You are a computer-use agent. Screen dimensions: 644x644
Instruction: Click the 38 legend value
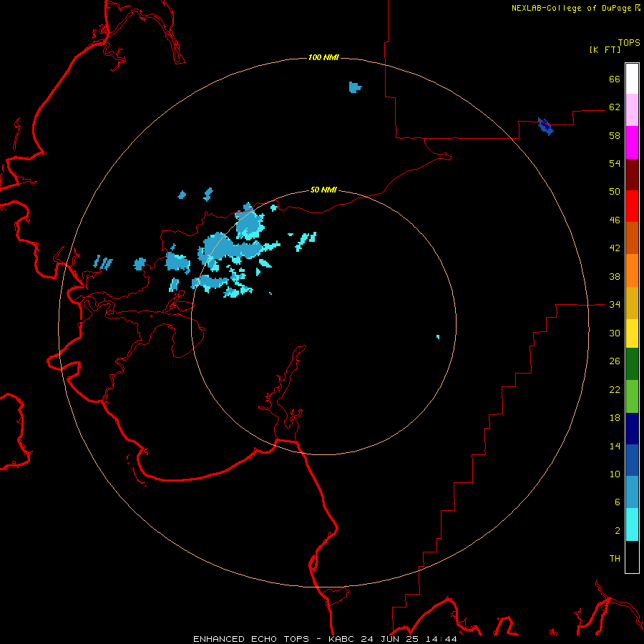point(615,276)
